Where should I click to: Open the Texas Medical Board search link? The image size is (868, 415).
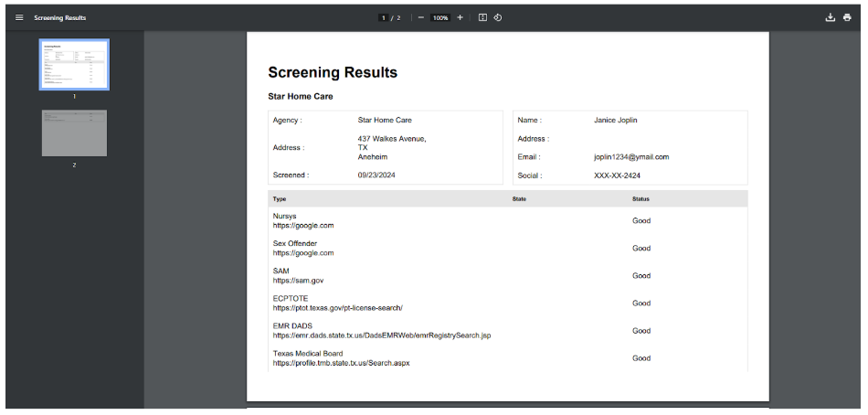tap(341, 363)
